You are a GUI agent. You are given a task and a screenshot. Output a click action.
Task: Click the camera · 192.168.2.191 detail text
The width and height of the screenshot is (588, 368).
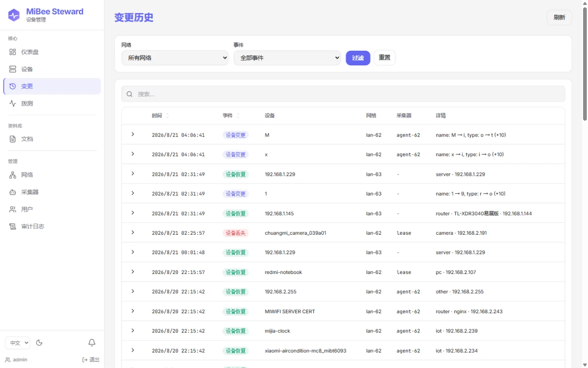461,233
